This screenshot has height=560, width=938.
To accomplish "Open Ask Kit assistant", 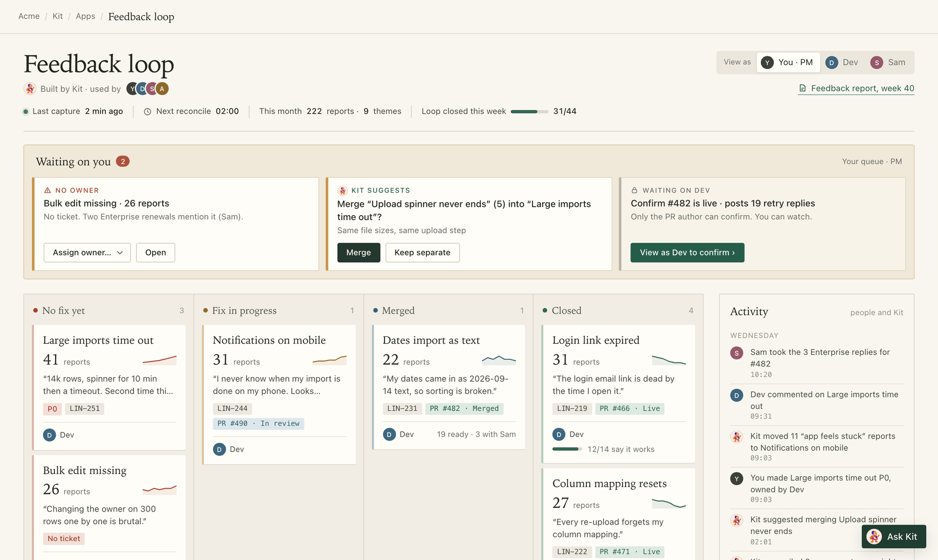I will [x=894, y=537].
